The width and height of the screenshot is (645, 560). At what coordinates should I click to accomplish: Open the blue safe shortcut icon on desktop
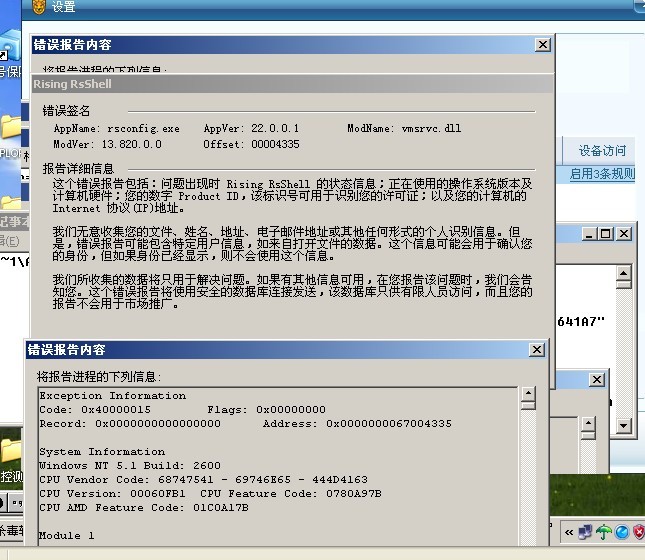pos(10,46)
